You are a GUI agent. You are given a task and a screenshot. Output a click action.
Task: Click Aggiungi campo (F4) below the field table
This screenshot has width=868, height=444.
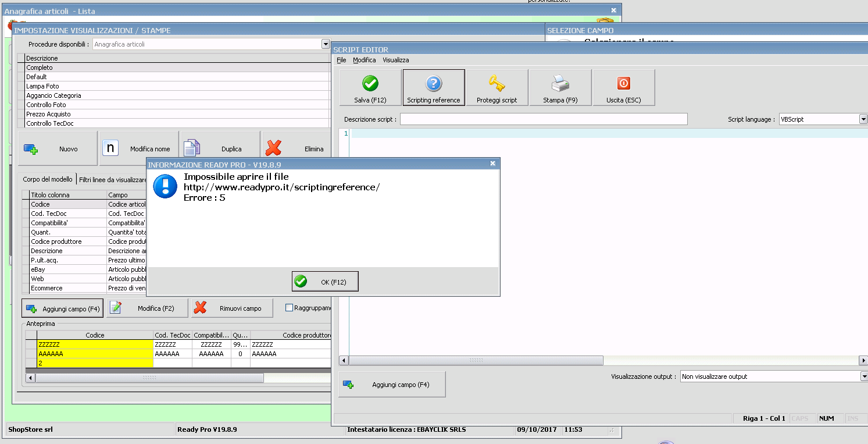63,308
